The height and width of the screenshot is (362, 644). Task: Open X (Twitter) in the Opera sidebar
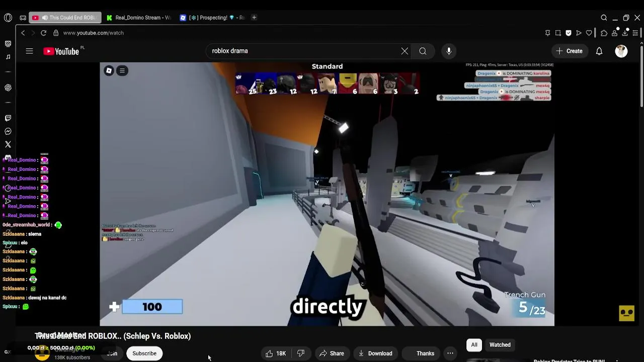pos(8,144)
